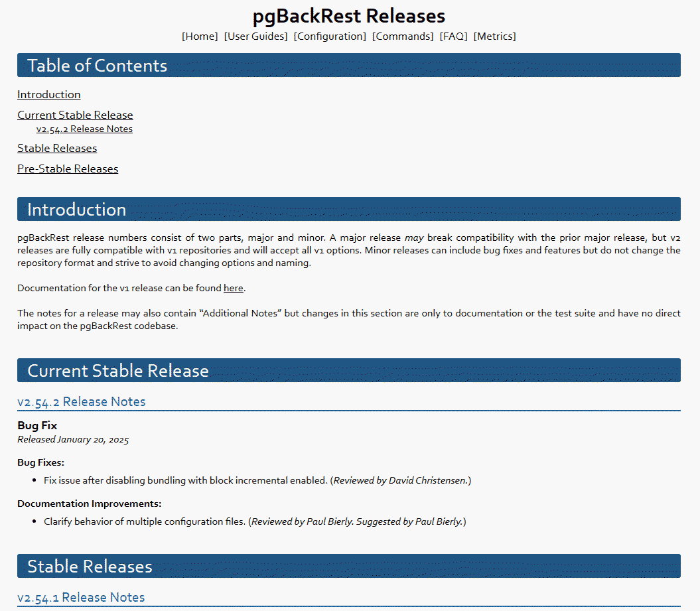
Task: Jump to Current Stable Release via contents link
Action: pyautogui.click(x=75, y=115)
